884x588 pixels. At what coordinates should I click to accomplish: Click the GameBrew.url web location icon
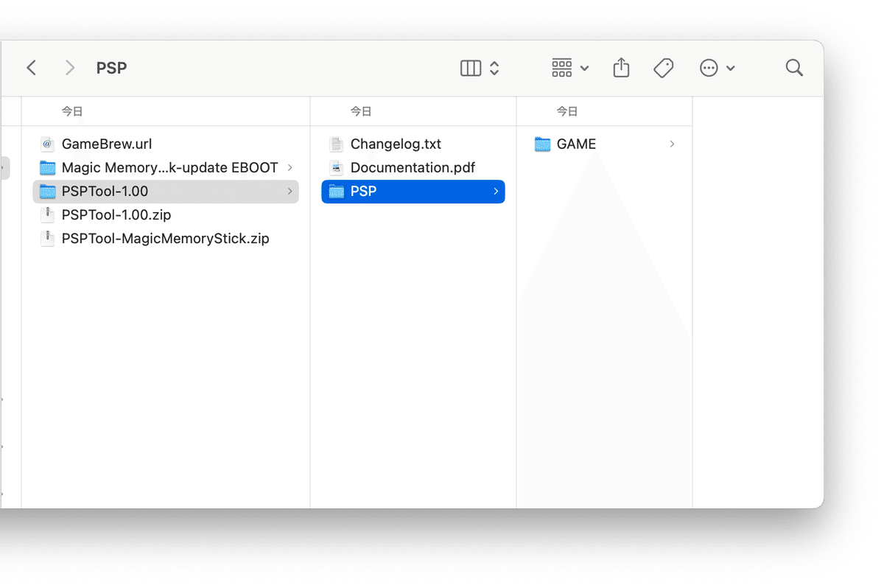coord(48,144)
